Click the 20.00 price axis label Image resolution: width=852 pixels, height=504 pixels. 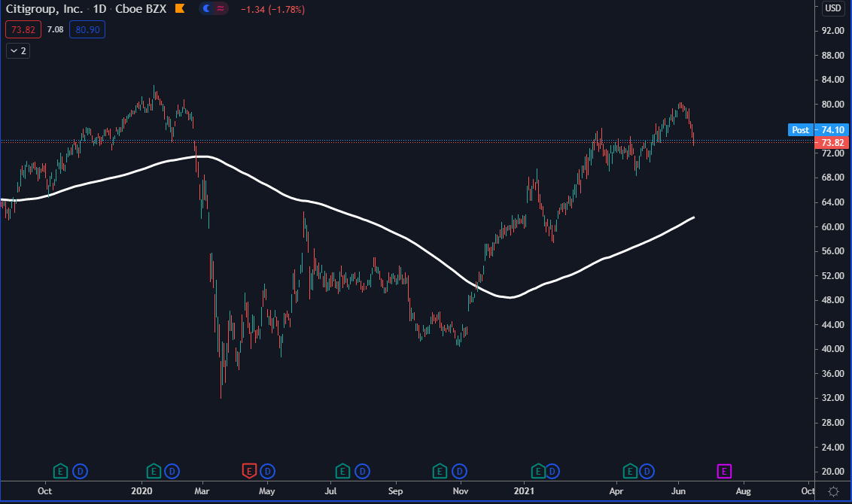point(833,472)
